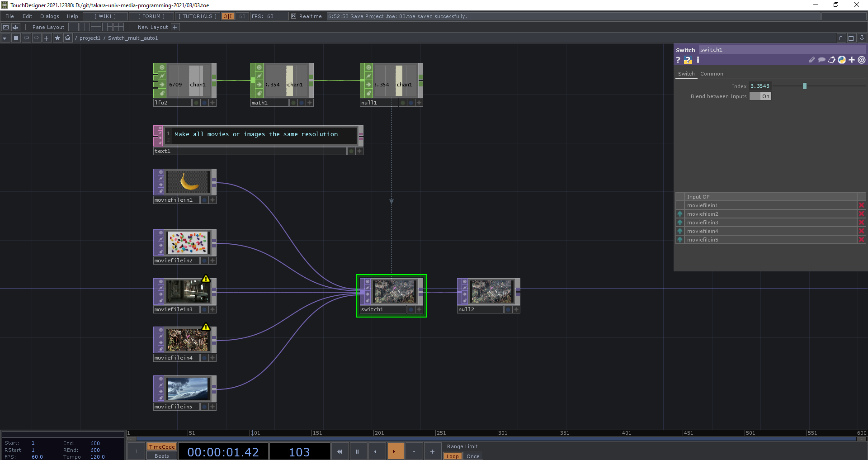Toggle the Loop range limit button

tap(452, 456)
